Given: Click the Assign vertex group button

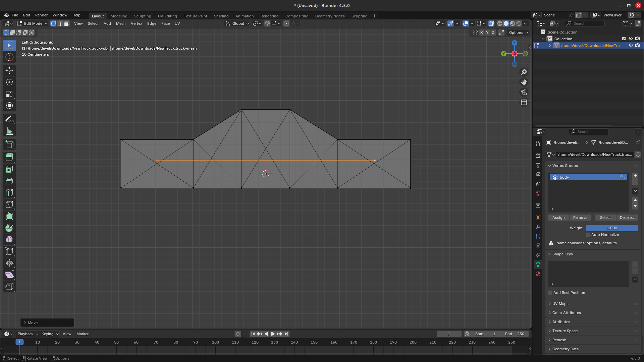Looking at the screenshot, I should click(558, 218).
